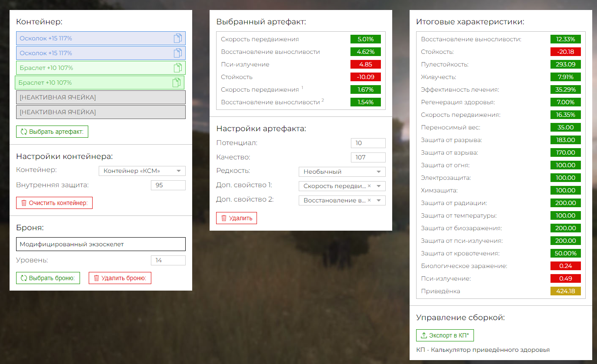Click the Пулестойкость value 293.09
Viewport: 597px width, 364px height.
[566, 64]
